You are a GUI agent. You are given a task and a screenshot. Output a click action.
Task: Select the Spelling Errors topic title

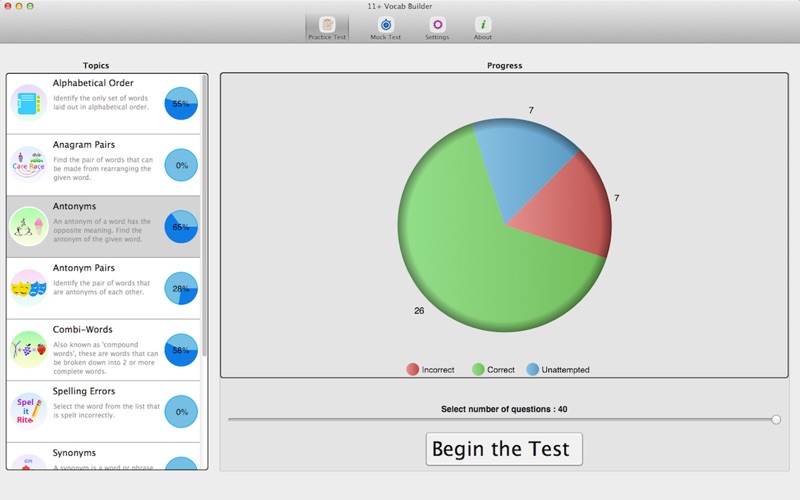84,391
